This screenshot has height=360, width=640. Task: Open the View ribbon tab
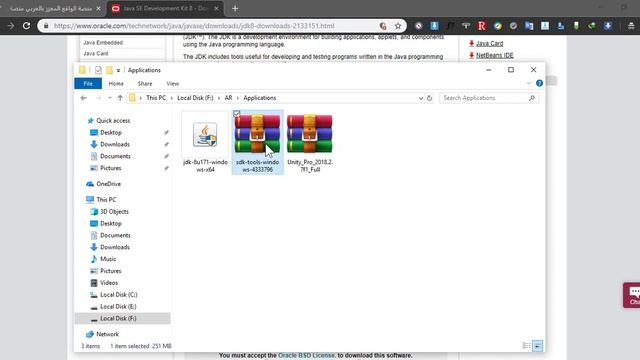[173, 84]
